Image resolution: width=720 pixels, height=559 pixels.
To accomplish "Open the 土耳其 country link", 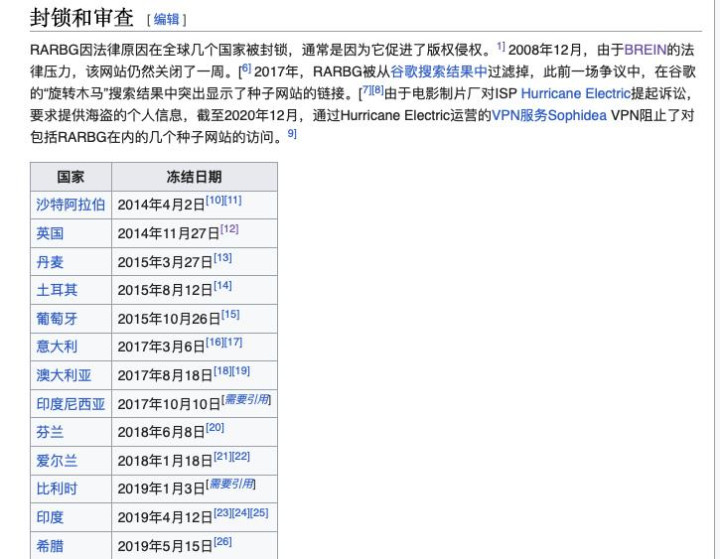I will coord(56,290).
